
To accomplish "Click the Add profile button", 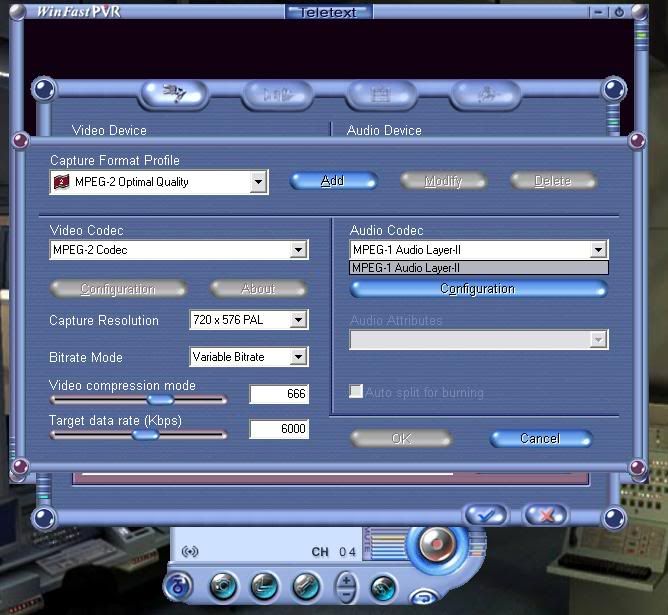I will [333, 181].
